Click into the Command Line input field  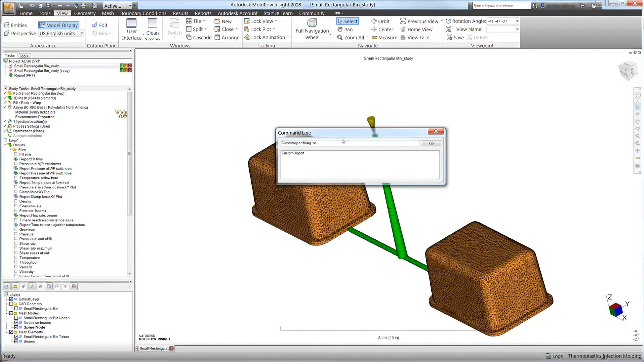tap(350, 143)
